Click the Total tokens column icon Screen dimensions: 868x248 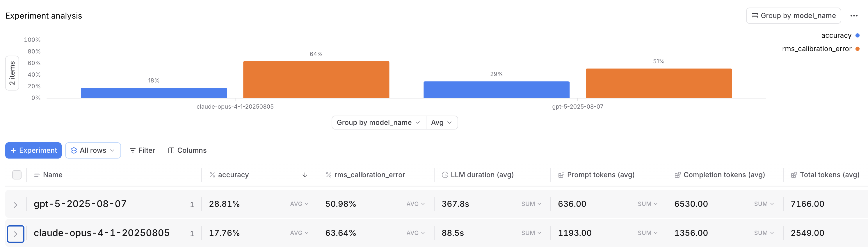[794, 175]
